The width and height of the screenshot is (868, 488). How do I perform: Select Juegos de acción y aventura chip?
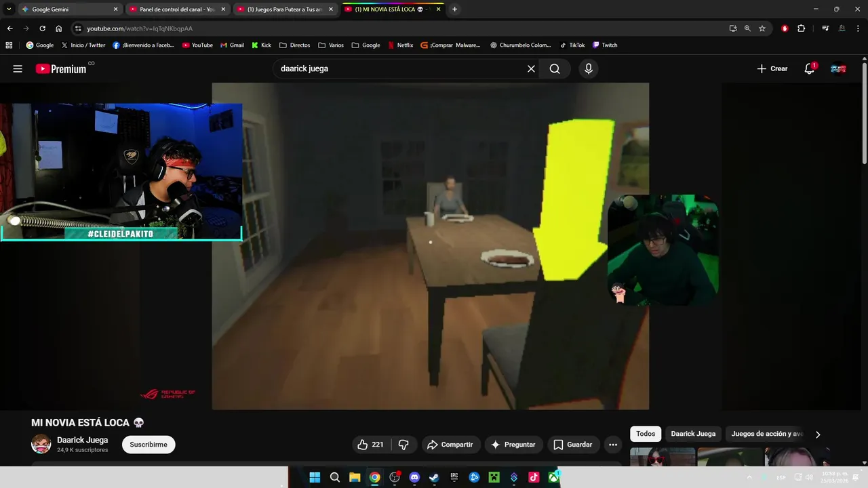(x=766, y=434)
